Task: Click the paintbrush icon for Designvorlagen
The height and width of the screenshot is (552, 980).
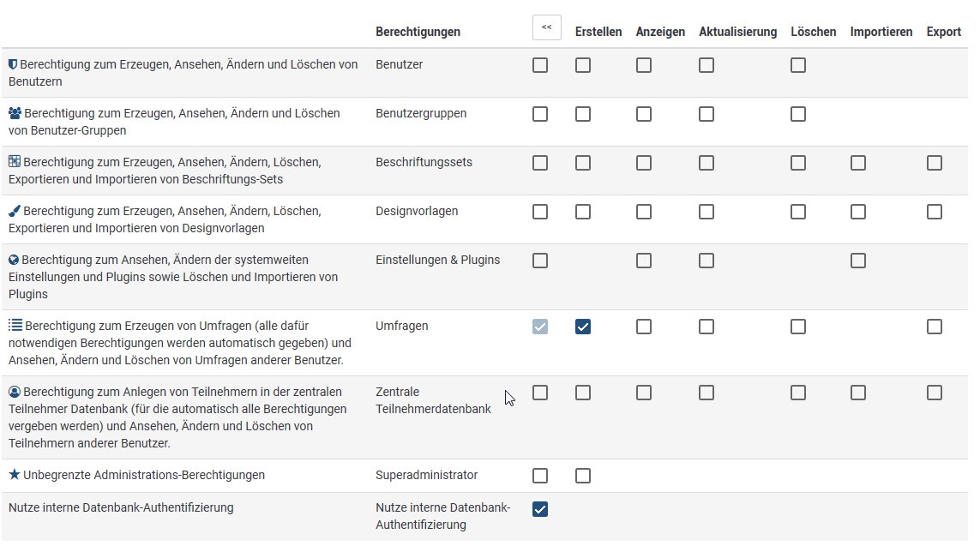Action: pos(15,211)
